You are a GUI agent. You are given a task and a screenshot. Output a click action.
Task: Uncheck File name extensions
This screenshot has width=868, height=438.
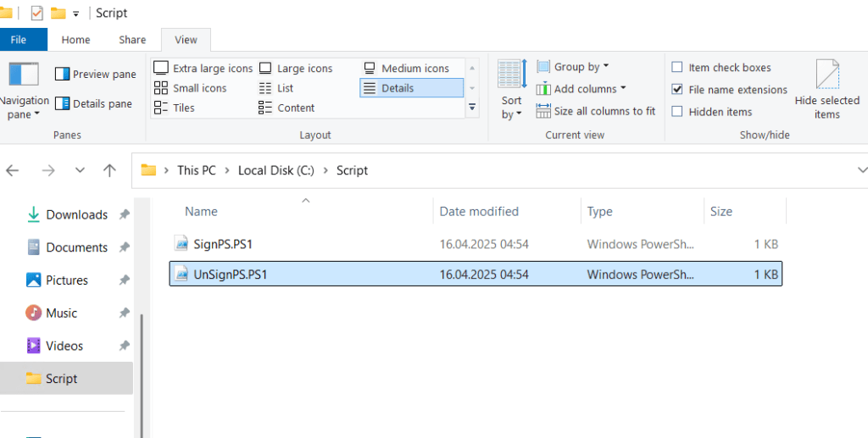(677, 90)
